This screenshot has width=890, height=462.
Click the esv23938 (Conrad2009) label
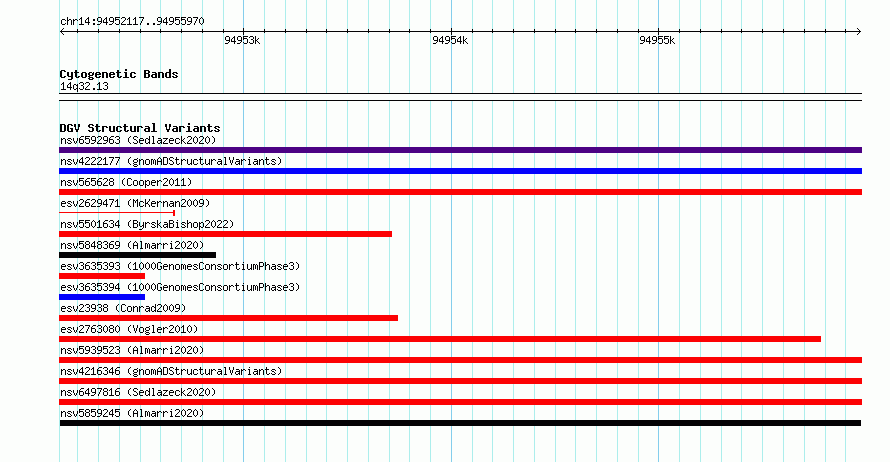click(123, 308)
